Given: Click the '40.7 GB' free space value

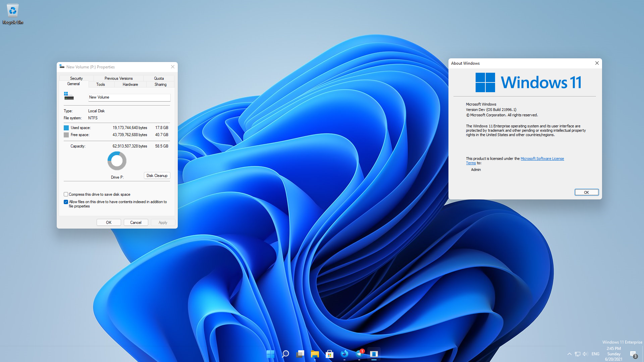Looking at the screenshot, I should tap(162, 135).
